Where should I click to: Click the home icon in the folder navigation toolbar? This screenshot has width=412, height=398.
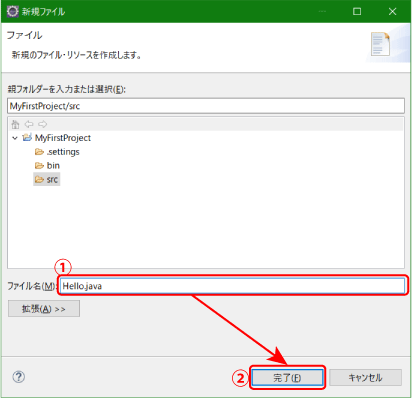tap(15, 124)
